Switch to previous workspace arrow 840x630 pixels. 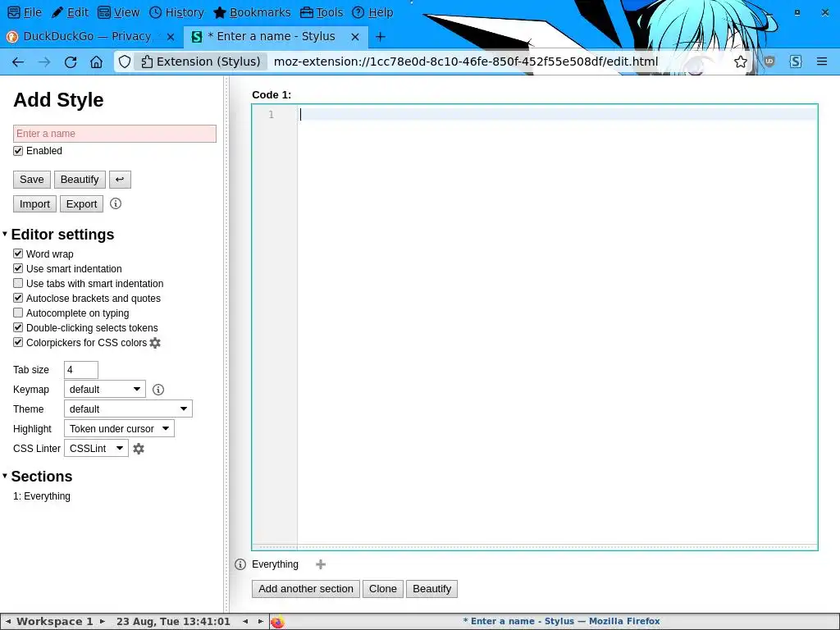[x=8, y=622]
